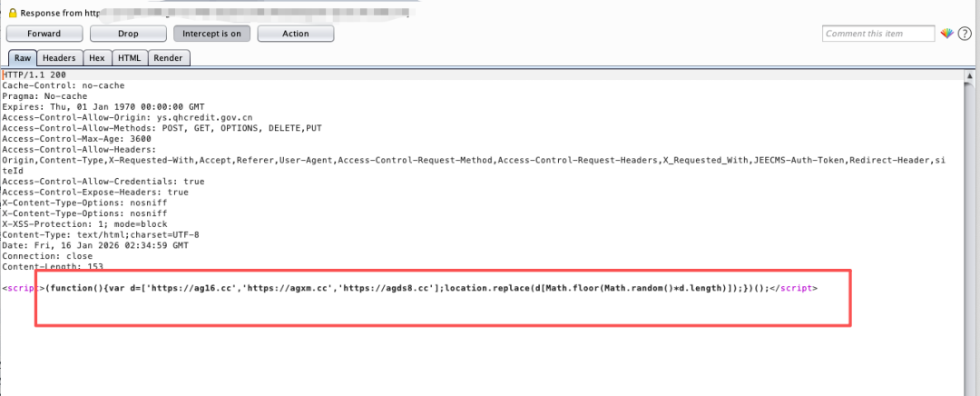Click the Access-Control-Expose-Headers: true line
The width and height of the screenshot is (980, 396).
(x=95, y=192)
